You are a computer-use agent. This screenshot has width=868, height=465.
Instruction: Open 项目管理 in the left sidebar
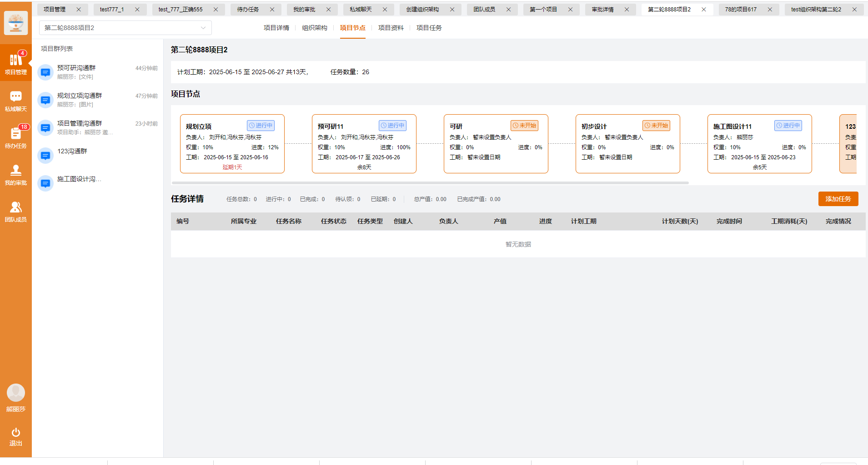click(15, 63)
